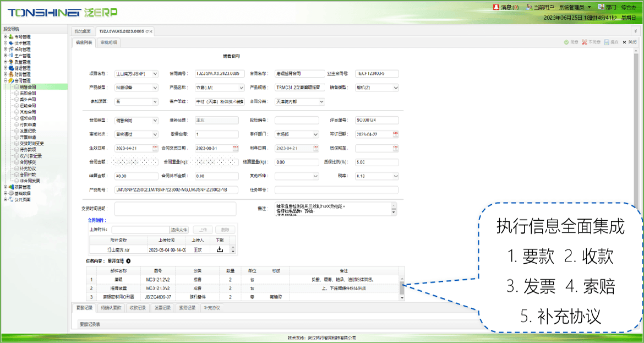644x343 pixels.
Task: Open the 审核状态 dropdown
Action: [x=155, y=134]
